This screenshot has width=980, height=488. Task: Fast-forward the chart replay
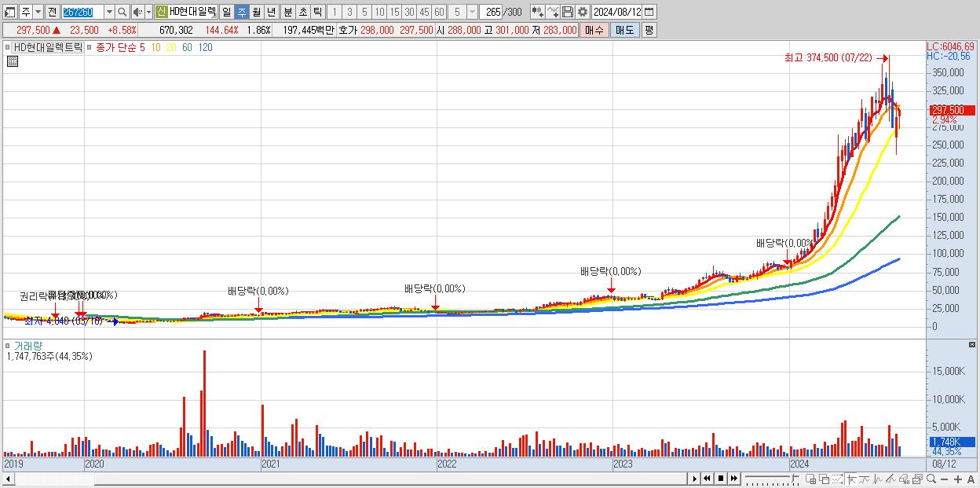734,479
